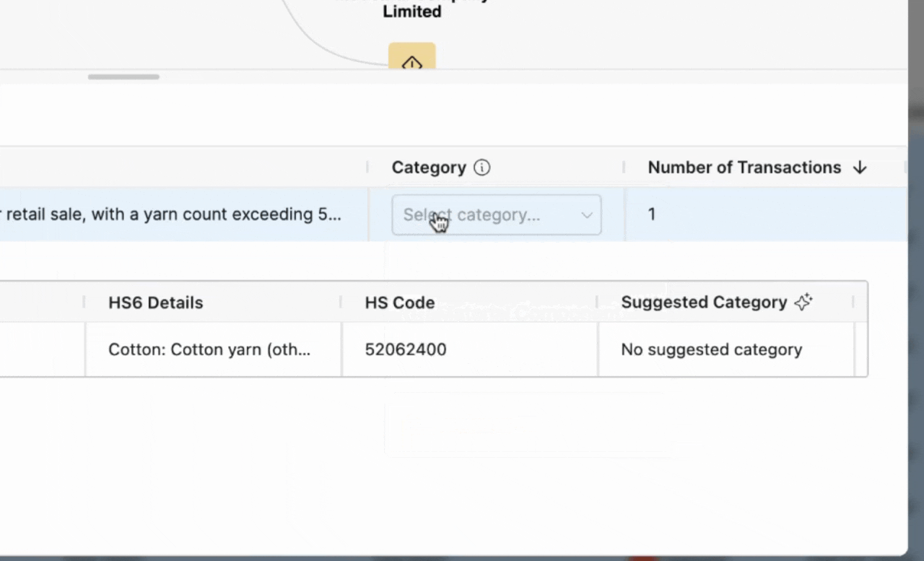This screenshot has height=561, width=924.
Task: Select the 52062400 HS code cell
Action: (405, 349)
